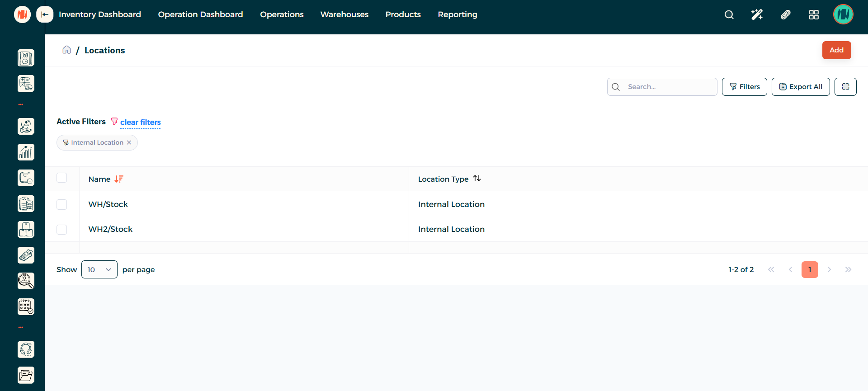The image size is (868, 391).
Task: Click the magic wand icon
Action: click(757, 14)
